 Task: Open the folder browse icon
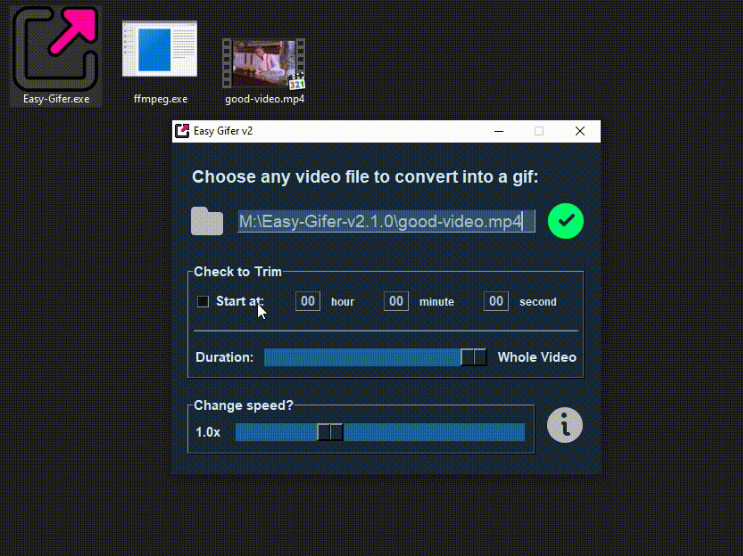point(207,221)
